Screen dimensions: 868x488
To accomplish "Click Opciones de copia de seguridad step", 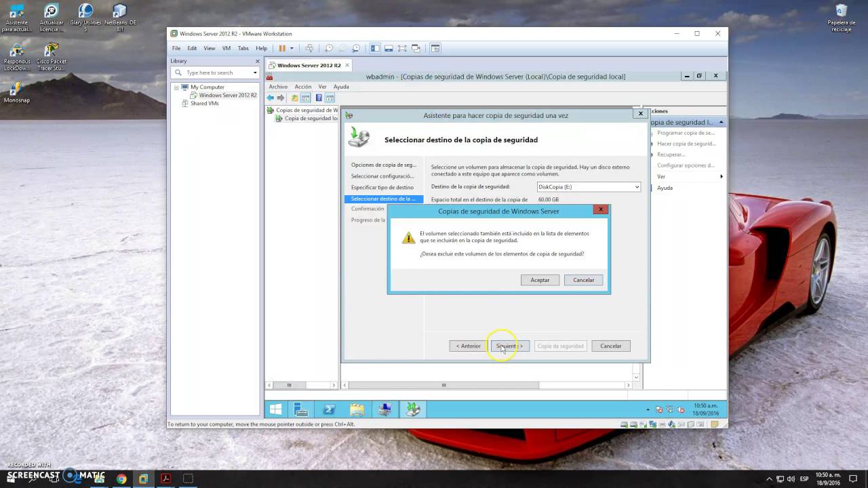I will coord(384,165).
